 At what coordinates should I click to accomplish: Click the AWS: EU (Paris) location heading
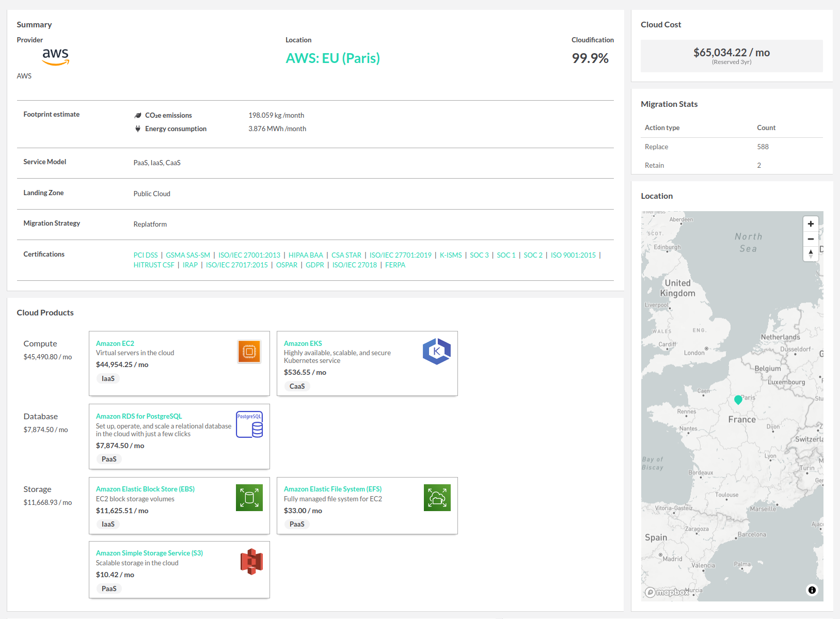click(333, 58)
